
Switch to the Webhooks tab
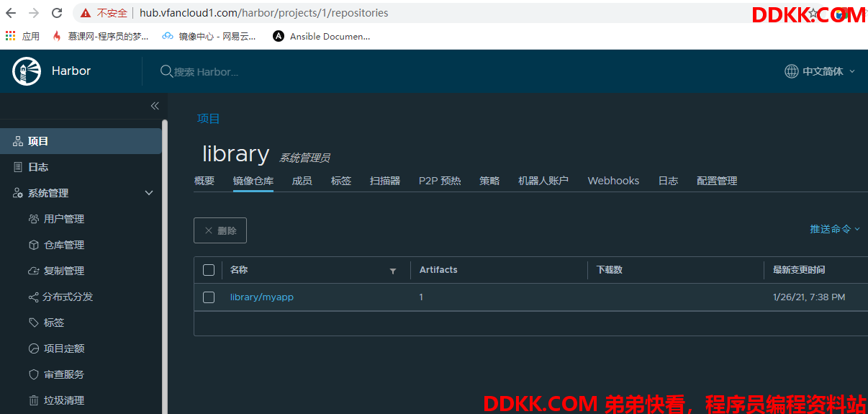(613, 181)
